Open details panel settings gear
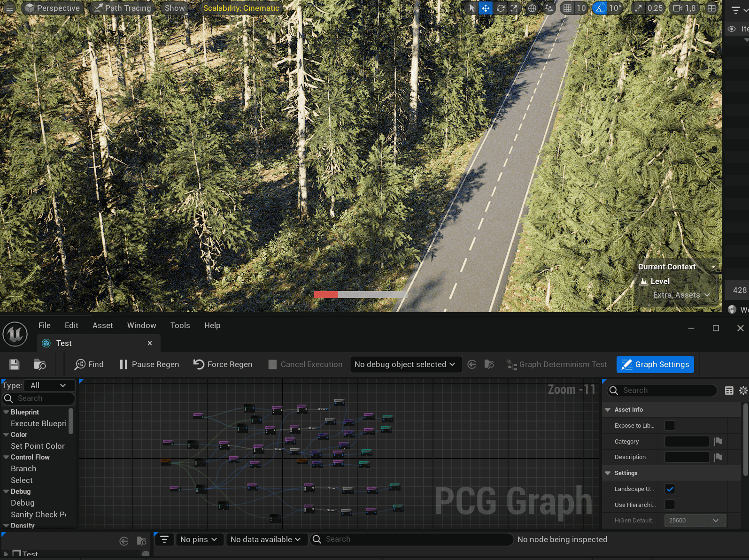This screenshot has width=749, height=560. tap(743, 391)
